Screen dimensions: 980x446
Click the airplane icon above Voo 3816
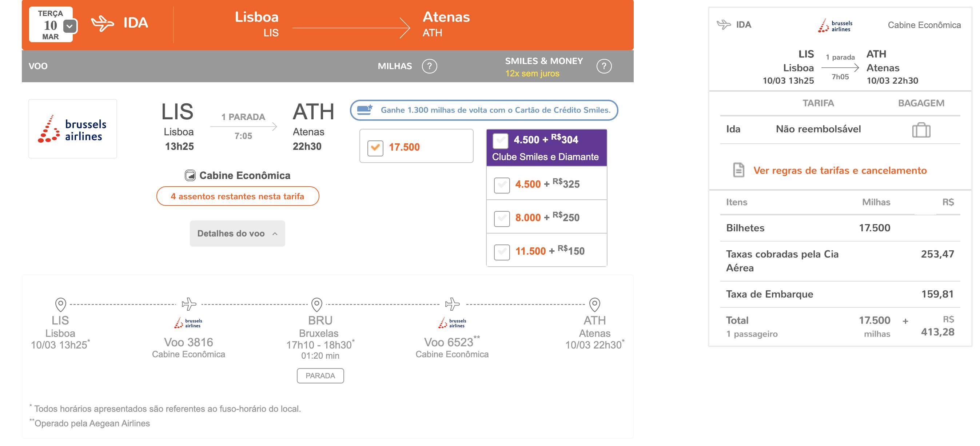click(x=189, y=304)
